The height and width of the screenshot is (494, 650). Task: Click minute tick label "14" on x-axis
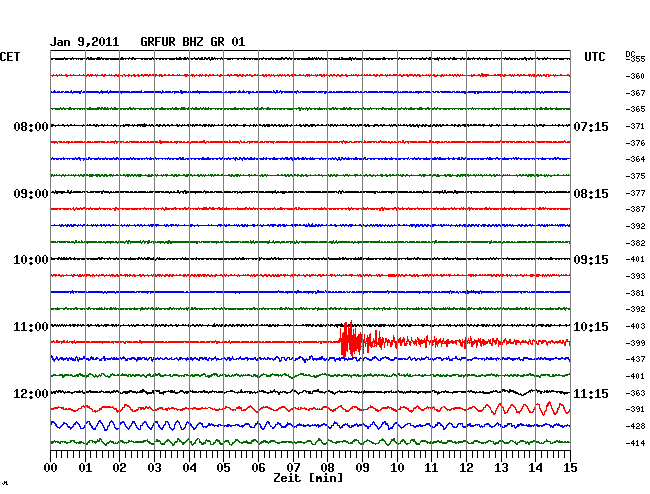[535, 468]
